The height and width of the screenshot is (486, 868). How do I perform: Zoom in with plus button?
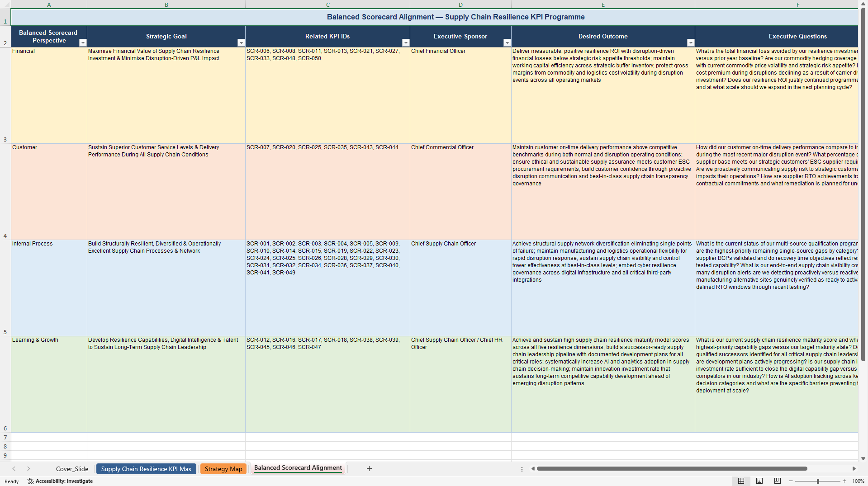click(x=844, y=481)
